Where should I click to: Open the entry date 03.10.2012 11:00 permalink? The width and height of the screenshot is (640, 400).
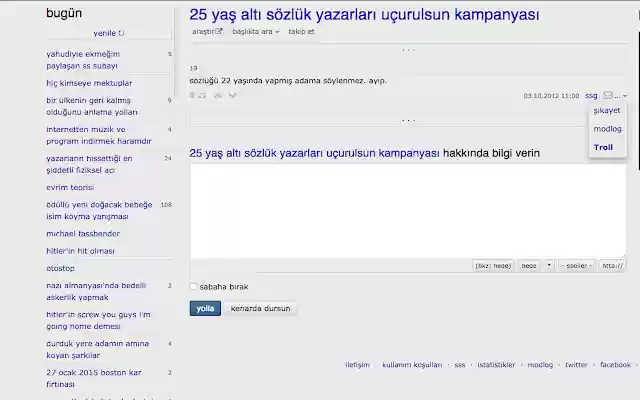coord(551,96)
